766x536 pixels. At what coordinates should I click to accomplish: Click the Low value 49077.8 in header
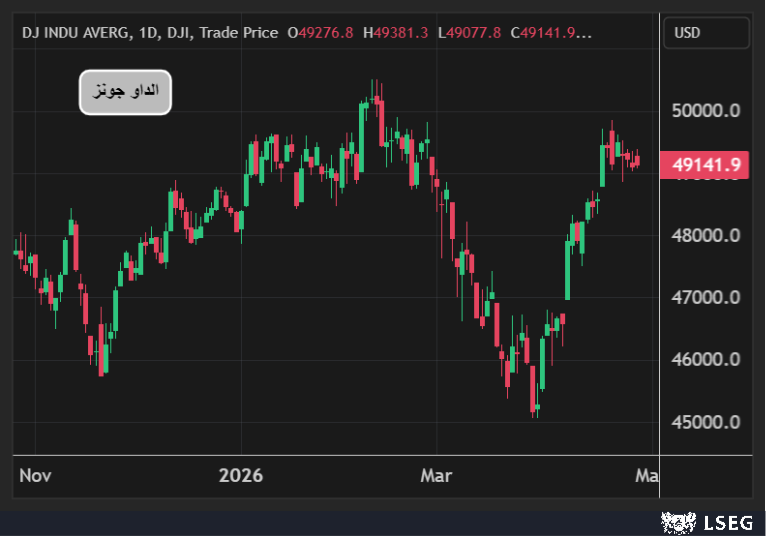pos(474,33)
